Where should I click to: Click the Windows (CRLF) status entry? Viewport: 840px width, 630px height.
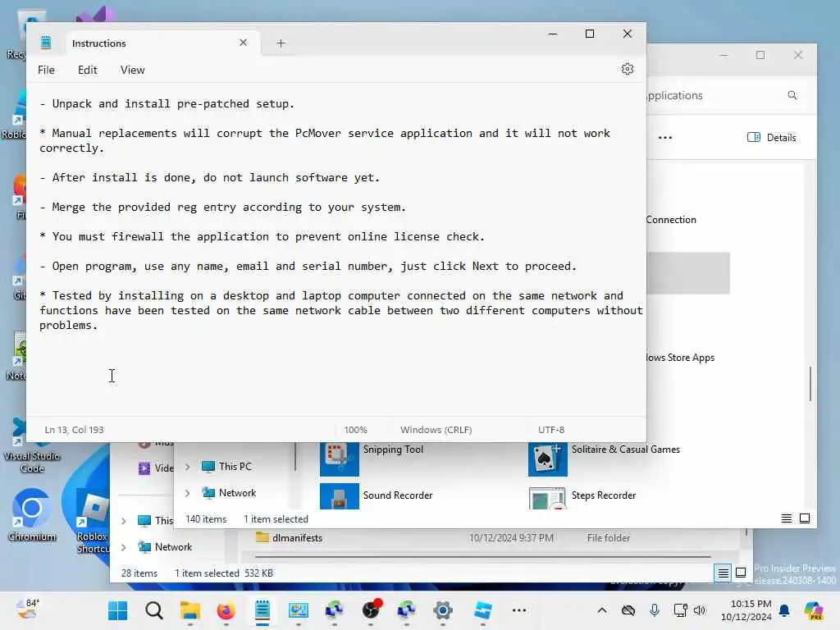tap(436, 430)
